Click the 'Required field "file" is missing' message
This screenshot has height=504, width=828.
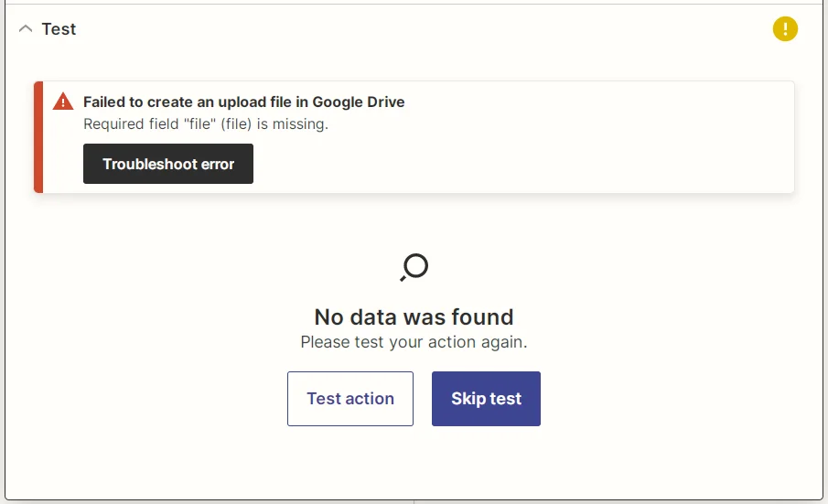click(205, 124)
